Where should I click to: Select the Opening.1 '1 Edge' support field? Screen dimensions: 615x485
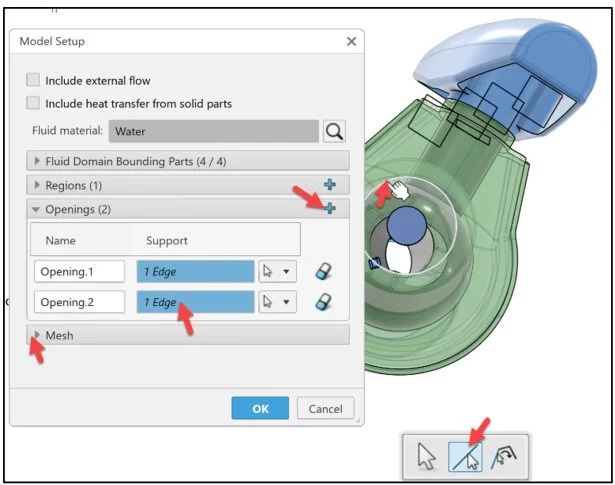[195, 271]
